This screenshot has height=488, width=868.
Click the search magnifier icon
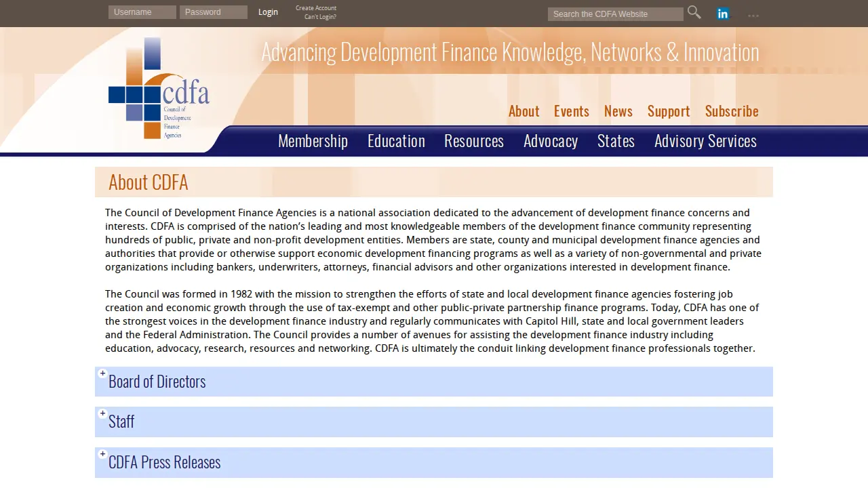point(694,12)
